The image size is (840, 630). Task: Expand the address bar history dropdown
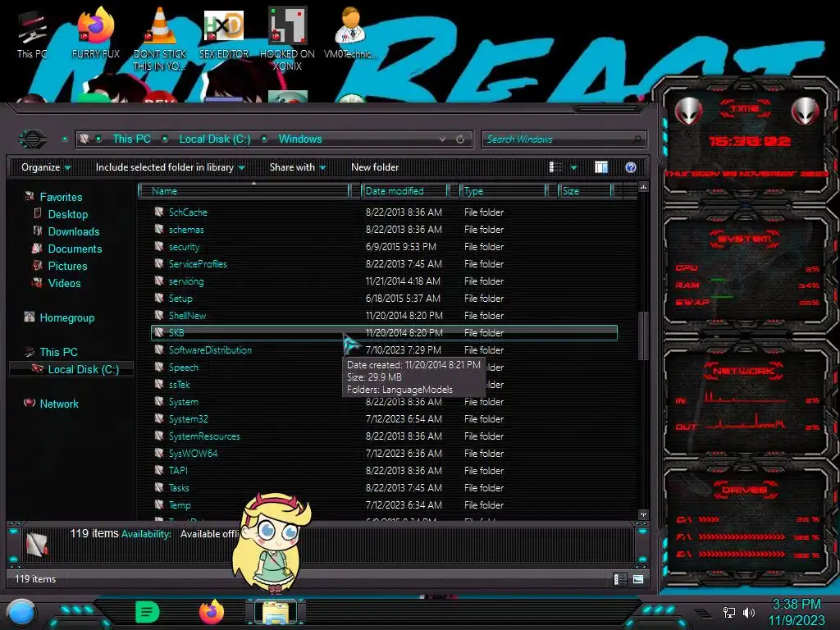[442, 139]
